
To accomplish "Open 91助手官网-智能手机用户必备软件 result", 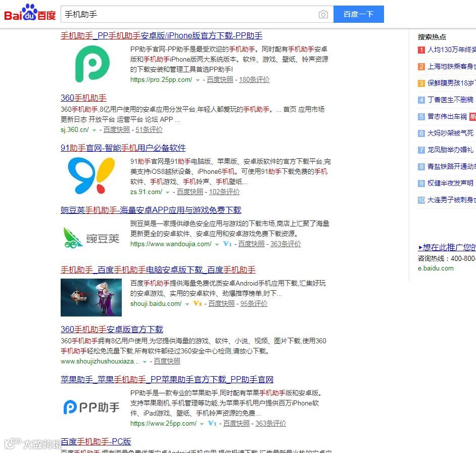I will pos(123,148).
